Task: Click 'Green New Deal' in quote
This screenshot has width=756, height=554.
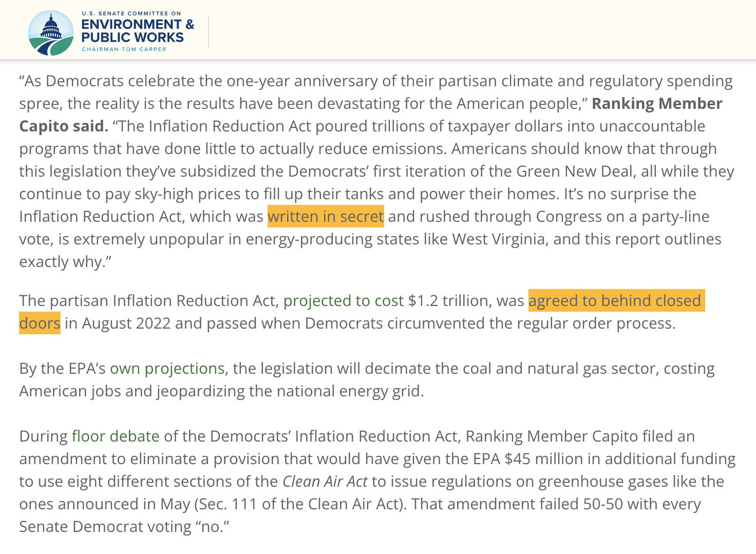Action: 574,171
